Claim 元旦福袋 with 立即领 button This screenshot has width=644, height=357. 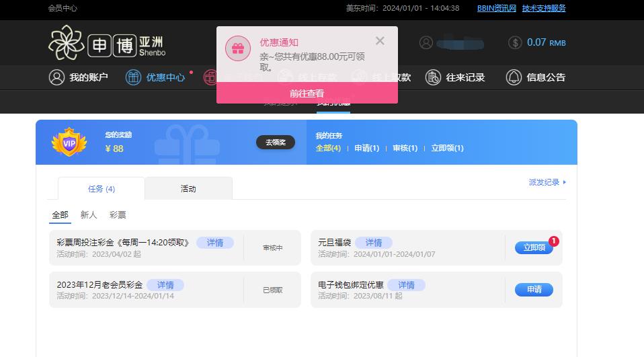pyautogui.click(x=534, y=248)
